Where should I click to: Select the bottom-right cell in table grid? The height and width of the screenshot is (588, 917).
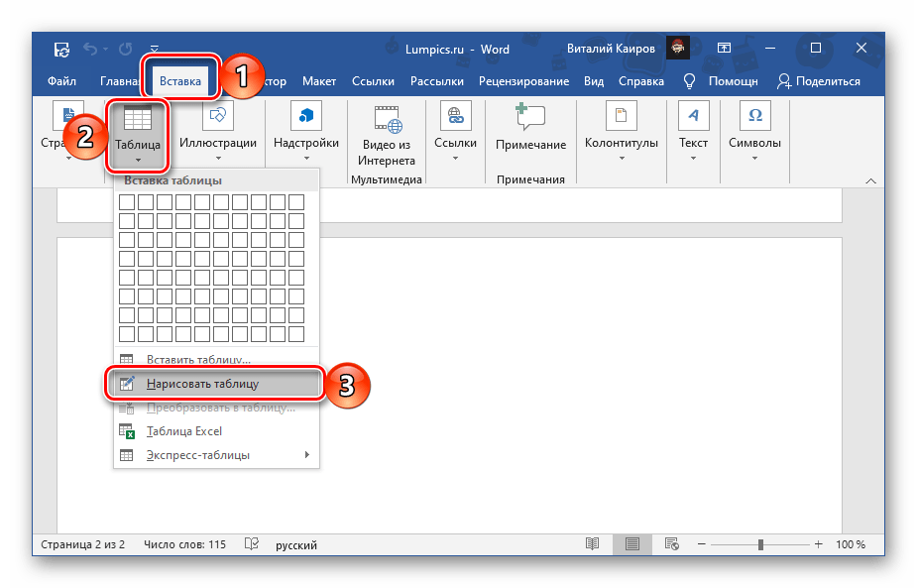[x=296, y=334]
